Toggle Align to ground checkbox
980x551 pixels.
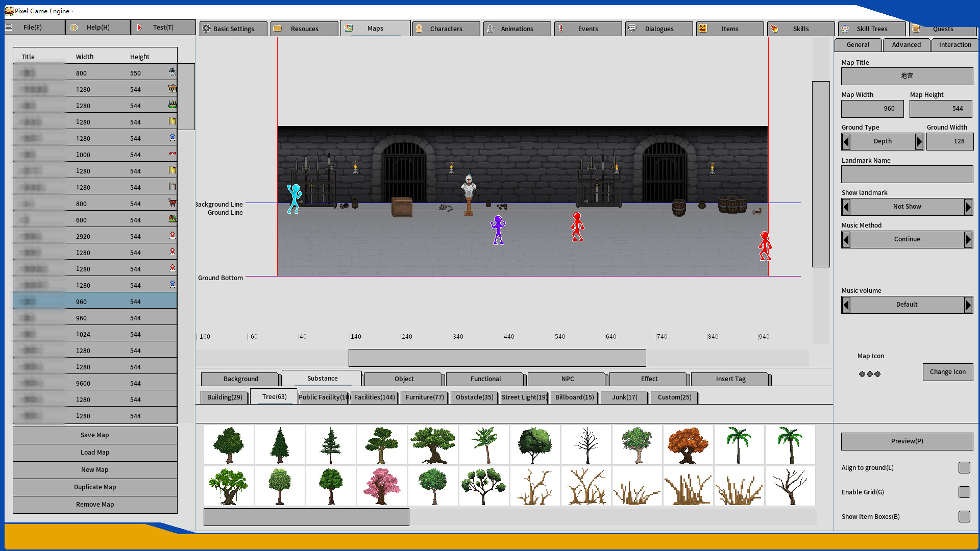(964, 467)
